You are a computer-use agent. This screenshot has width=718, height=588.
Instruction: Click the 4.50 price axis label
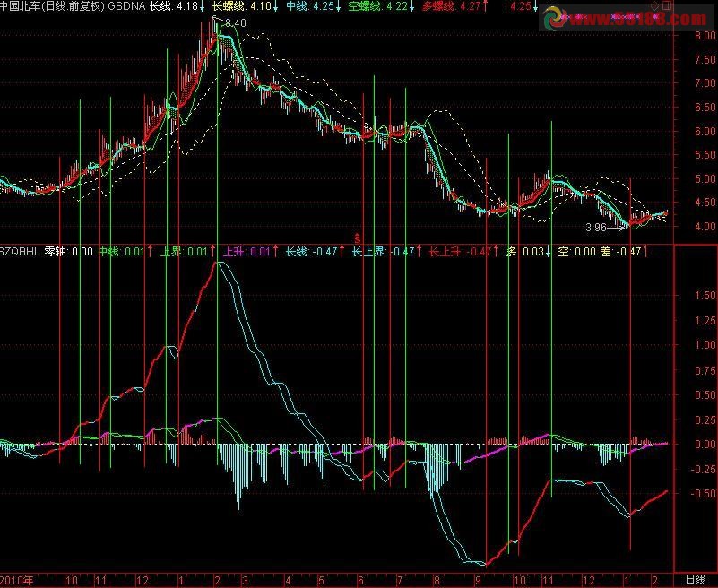pyautogui.click(x=705, y=202)
